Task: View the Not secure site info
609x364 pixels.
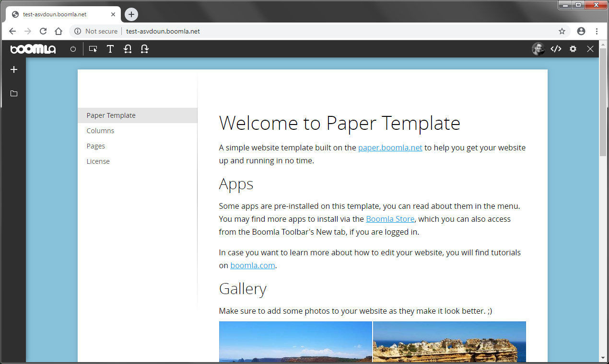Action: [96, 31]
